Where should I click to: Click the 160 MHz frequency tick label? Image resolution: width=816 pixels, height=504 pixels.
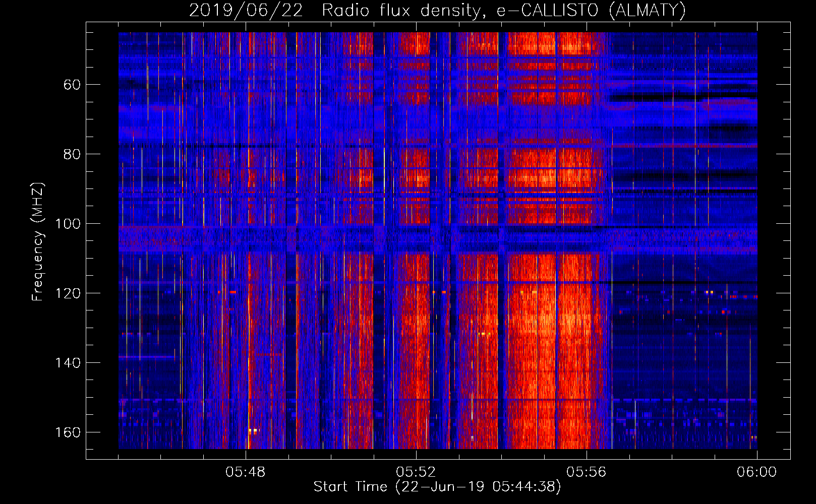68,432
